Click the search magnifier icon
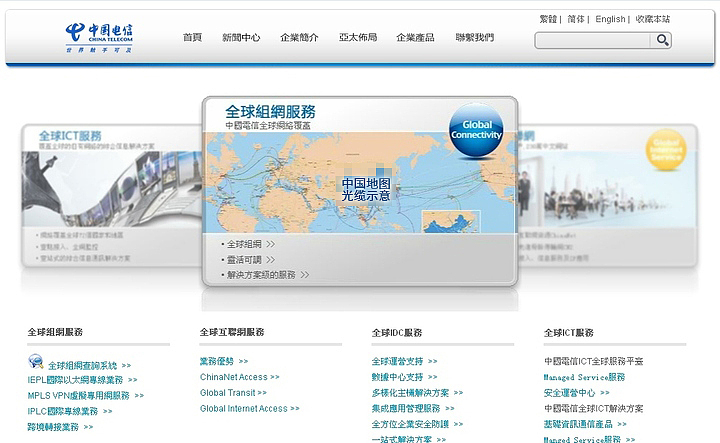720x443 pixels. click(662, 40)
